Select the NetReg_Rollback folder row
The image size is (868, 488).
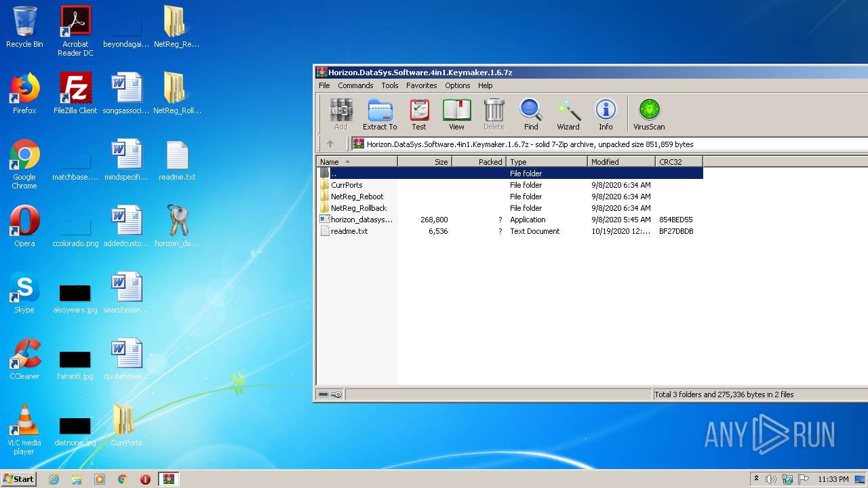tap(510, 208)
